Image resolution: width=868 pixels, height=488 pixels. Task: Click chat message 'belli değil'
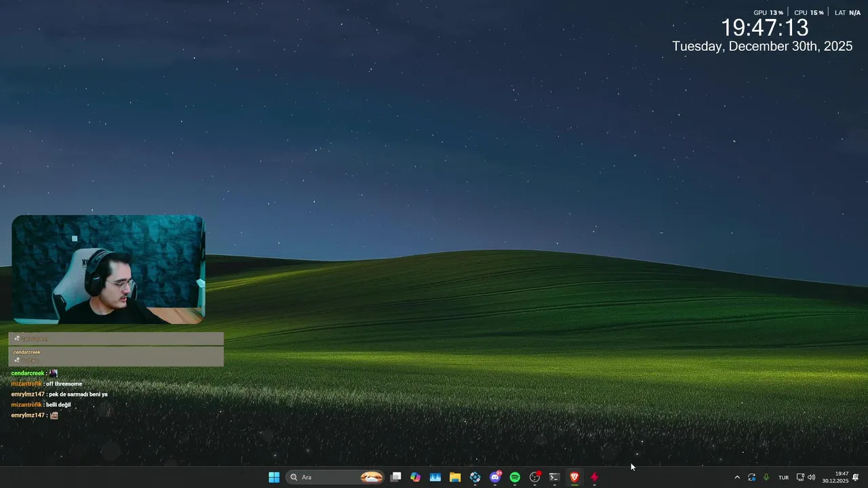pyautogui.click(x=58, y=405)
